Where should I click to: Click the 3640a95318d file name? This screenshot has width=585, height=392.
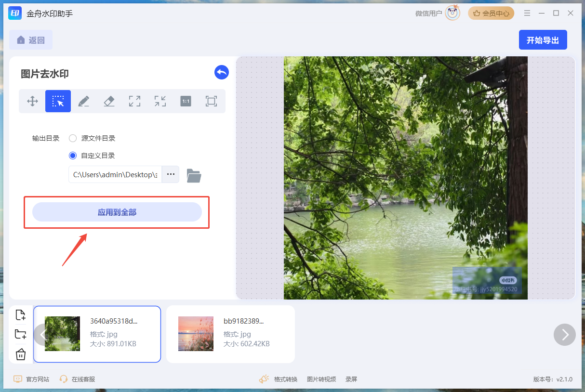pyautogui.click(x=114, y=321)
